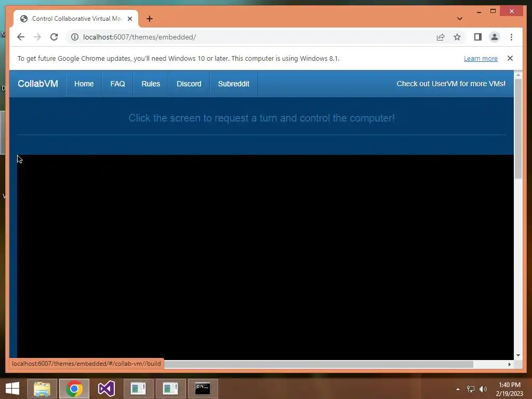Click Check out UserVM for more VMs
This screenshot has height=399, width=532.
tap(451, 84)
